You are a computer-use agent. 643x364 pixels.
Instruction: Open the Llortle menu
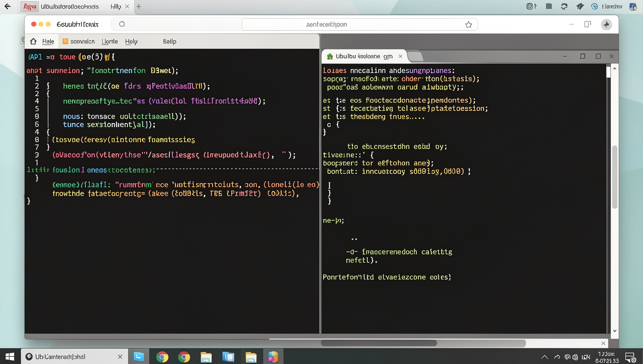[x=110, y=41]
